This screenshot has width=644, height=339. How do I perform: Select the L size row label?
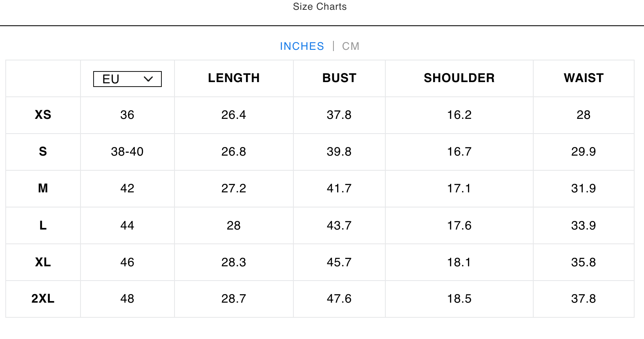(x=43, y=225)
